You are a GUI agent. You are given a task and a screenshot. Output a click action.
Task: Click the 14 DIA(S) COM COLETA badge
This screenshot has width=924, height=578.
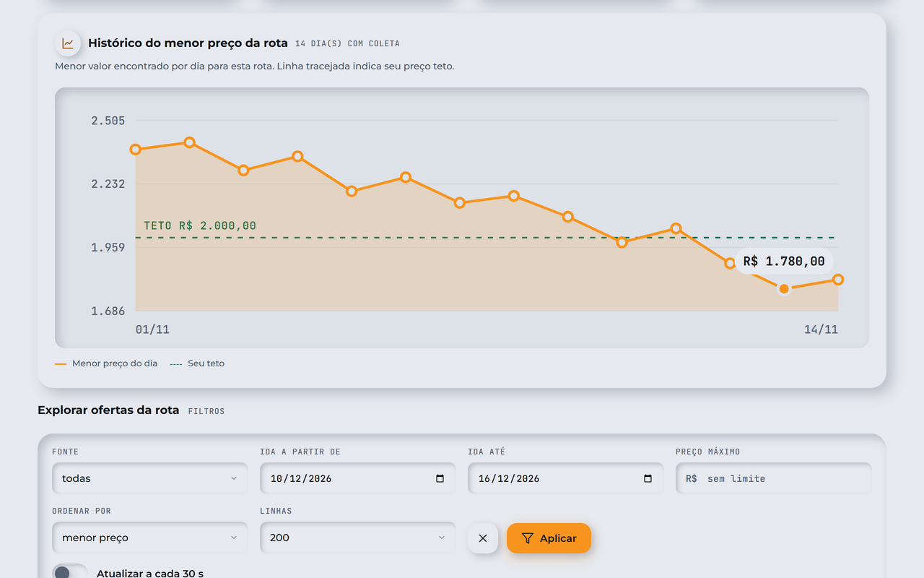pyautogui.click(x=347, y=43)
